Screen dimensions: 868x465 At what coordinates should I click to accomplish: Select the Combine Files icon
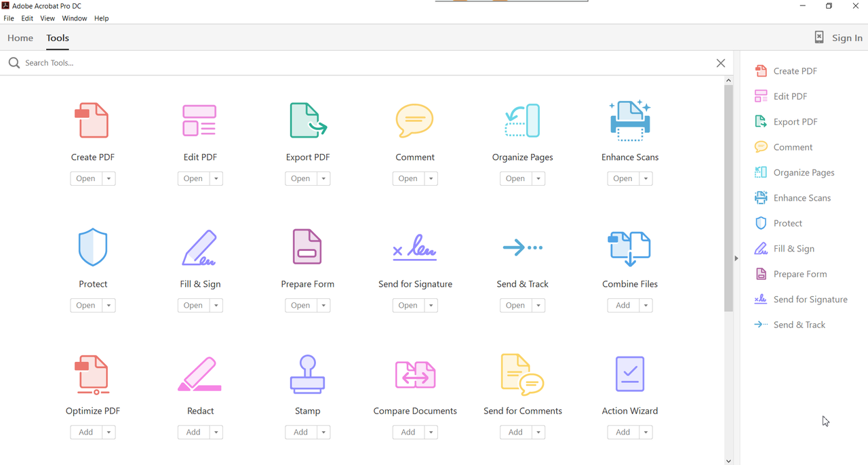click(629, 248)
